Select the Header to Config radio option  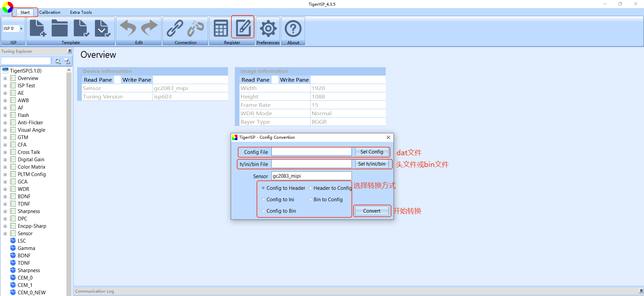click(x=330, y=188)
